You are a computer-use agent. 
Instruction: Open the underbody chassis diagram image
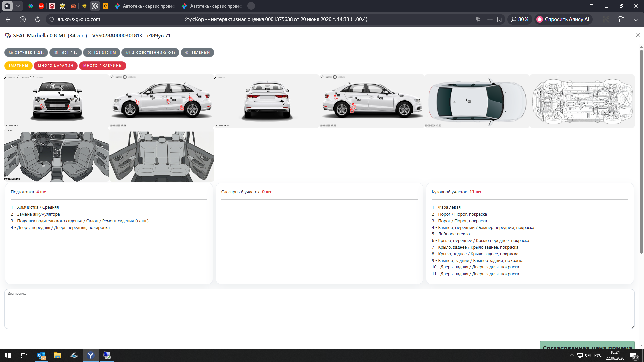click(x=582, y=101)
